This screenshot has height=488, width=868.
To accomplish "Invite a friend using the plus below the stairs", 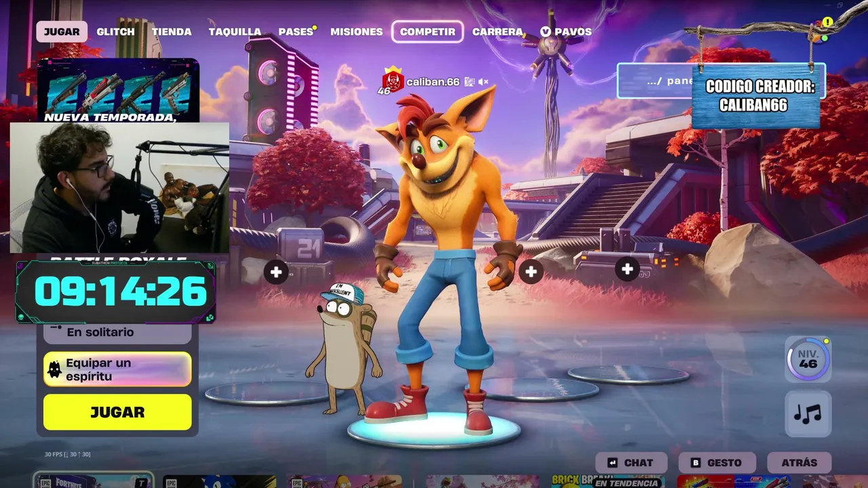I will click(x=627, y=269).
